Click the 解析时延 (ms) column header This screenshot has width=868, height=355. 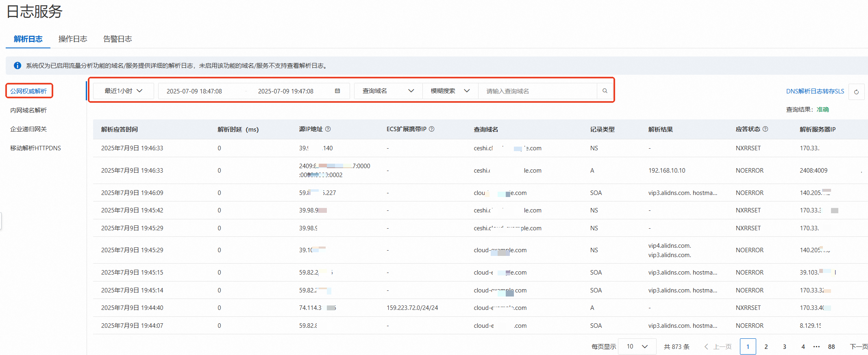point(238,130)
